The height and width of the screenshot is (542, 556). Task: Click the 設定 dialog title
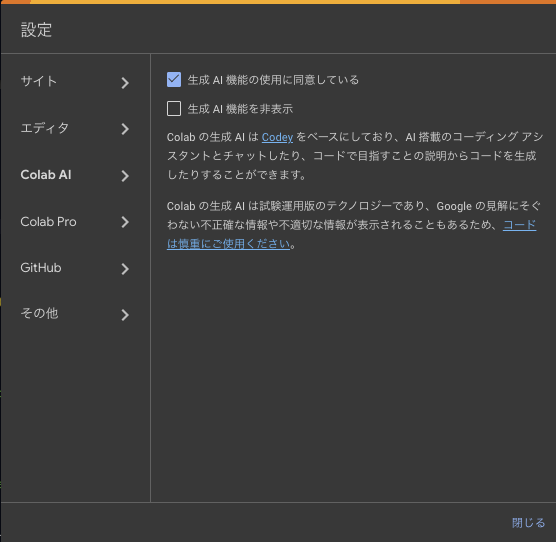coord(36,30)
